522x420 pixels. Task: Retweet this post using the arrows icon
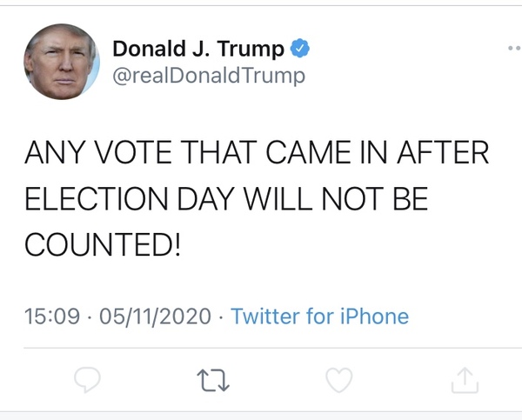pos(213,380)
